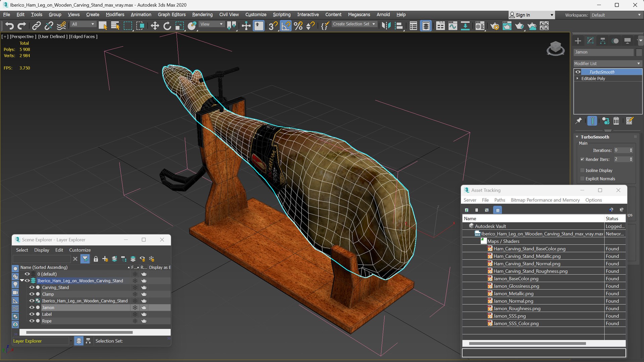Viewport: 644px width, 362px height.
Task: Switch to the Hierarchy command panel tab
Action: point(603,41)
